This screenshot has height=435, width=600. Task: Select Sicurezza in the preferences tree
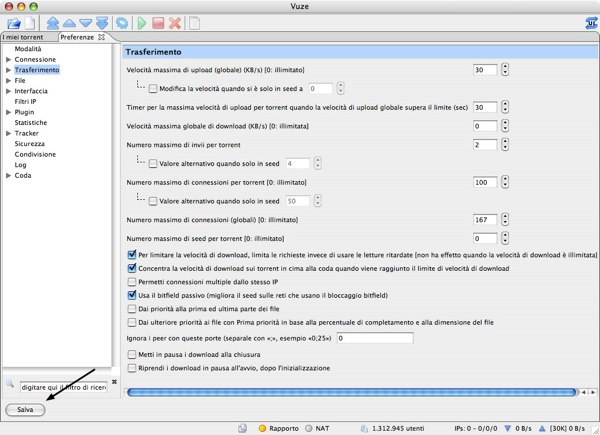(29, 143)
